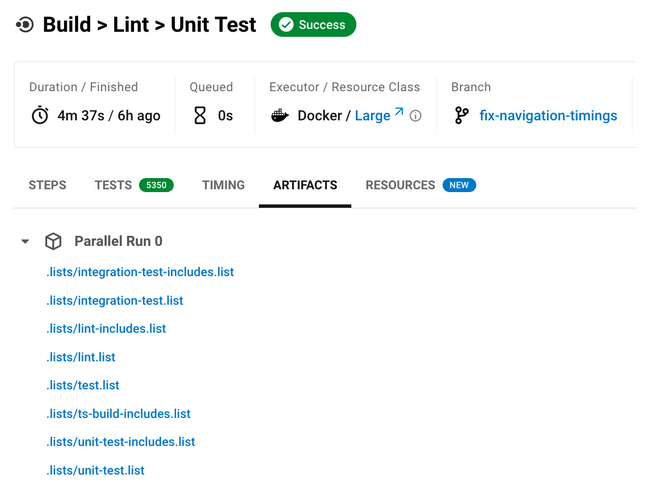The image size is (666, 485).
Task: Download .lists/integration-test-includes.list artifact
Action: [140, 272]
